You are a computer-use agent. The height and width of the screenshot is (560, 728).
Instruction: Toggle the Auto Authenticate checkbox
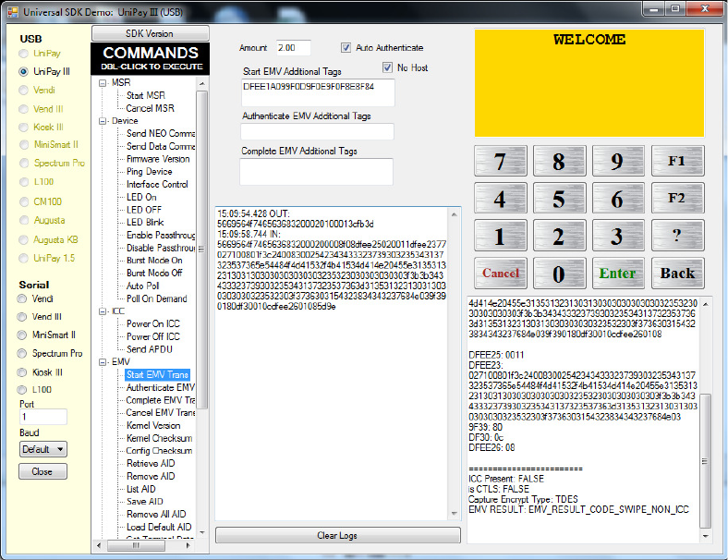pyautogui.click(x=346, y=47)
